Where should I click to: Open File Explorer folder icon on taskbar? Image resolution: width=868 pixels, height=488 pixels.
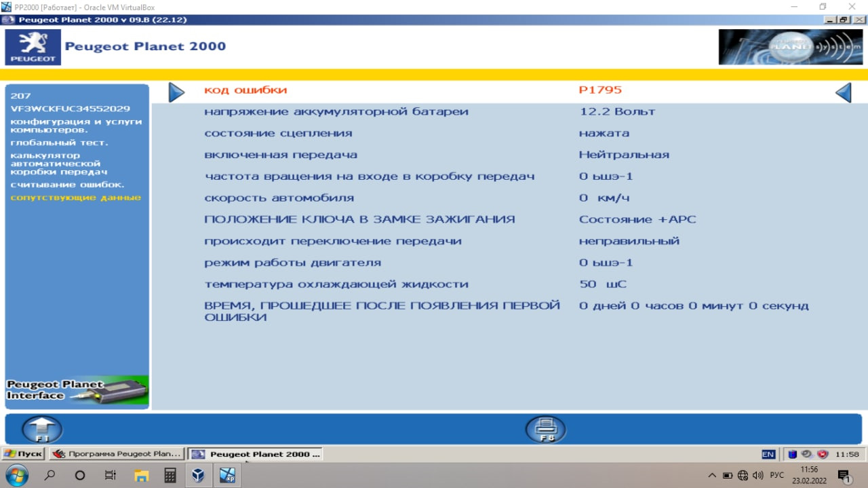(x=141, y=475)
